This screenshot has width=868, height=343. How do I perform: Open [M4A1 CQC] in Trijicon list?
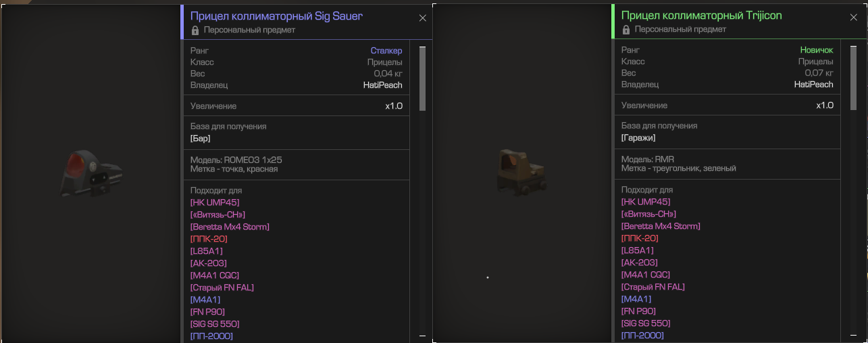[646, 275]
